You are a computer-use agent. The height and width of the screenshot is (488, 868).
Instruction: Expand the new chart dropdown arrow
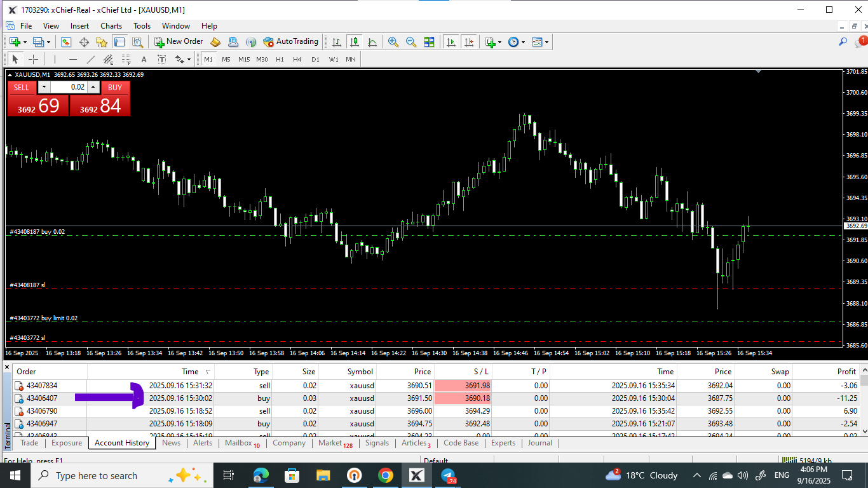25,43
